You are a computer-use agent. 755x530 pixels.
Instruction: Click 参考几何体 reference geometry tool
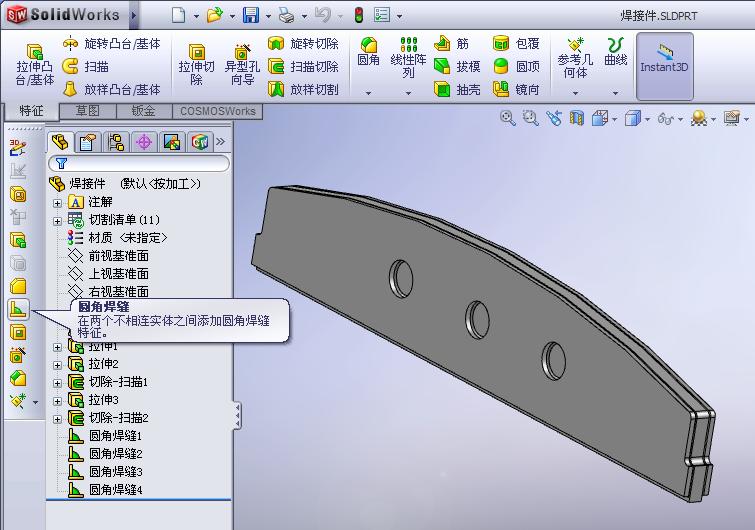pyautogui.click(x=575, y=58)
